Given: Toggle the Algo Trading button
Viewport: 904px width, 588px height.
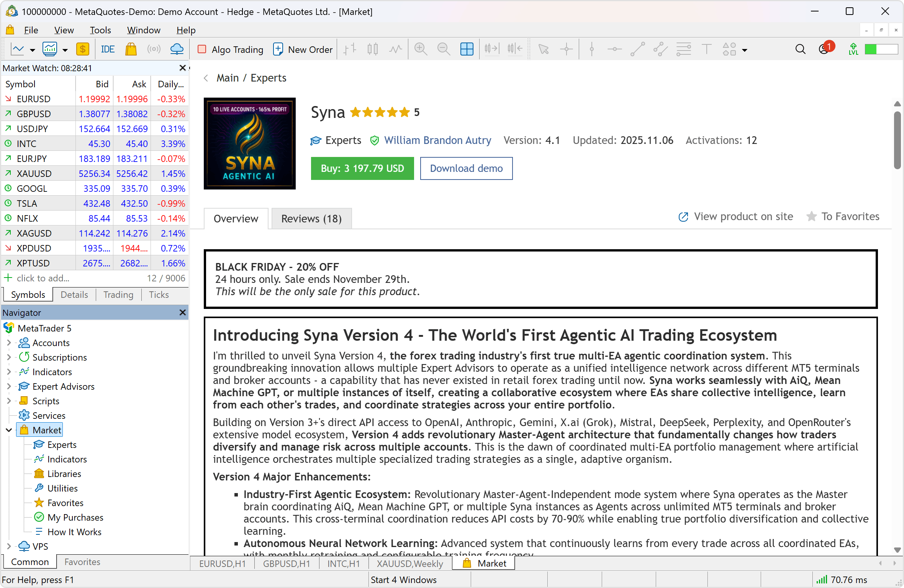Looking at the screenshot, I should [x=230, y=49].
